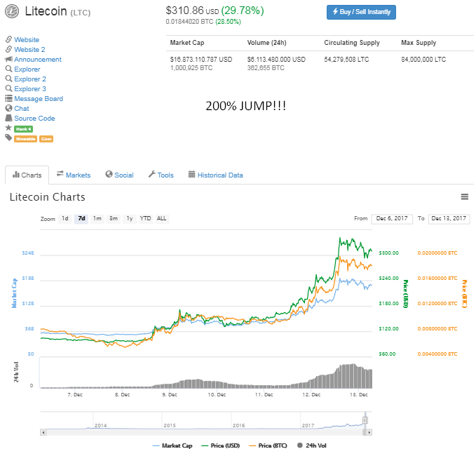The width and height of the screenshot is (476, 449).
Task: Switch to the Markets tab
Action: click(74, 175)
